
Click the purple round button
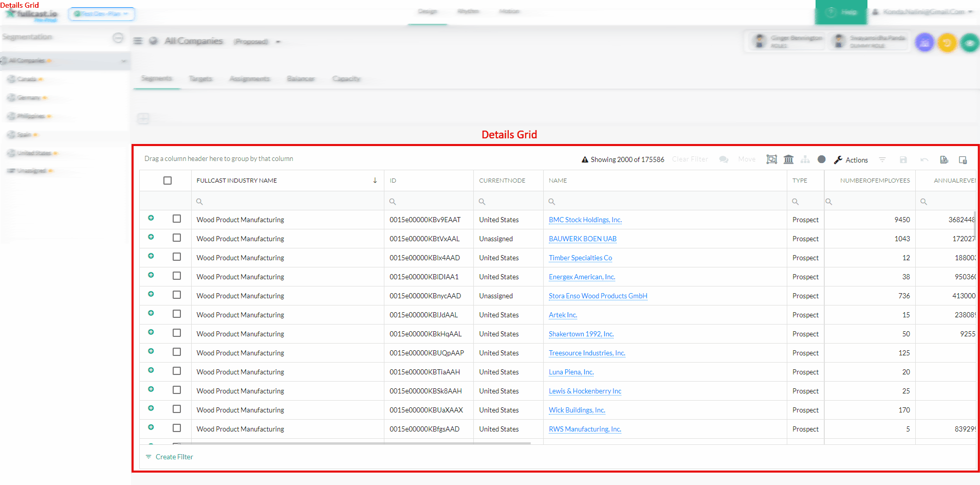[x=924, y=43]
